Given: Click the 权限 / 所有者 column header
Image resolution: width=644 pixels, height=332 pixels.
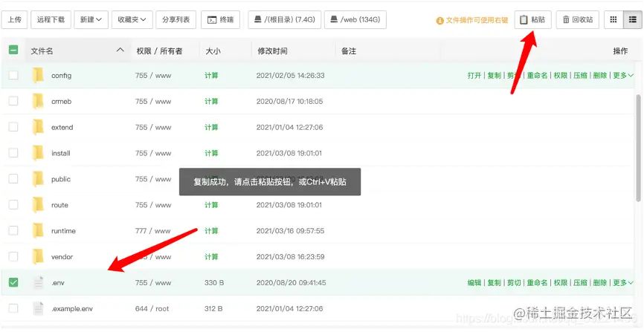Looking at the screenshot, I should (159, 51).
